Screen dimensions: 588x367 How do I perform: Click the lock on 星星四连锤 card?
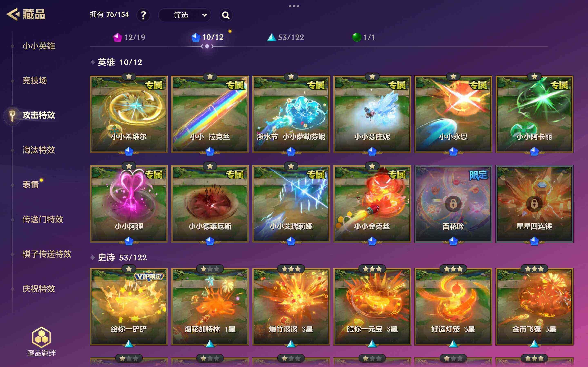534,204
